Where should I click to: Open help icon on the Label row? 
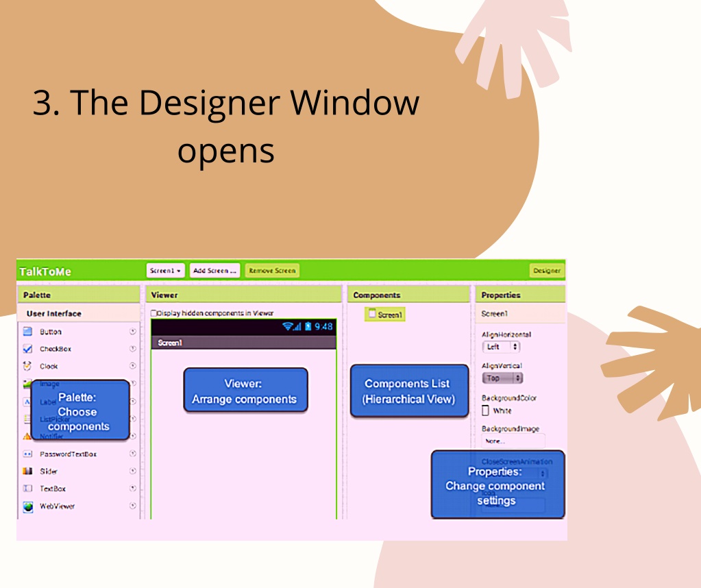(x=133, y=401)
